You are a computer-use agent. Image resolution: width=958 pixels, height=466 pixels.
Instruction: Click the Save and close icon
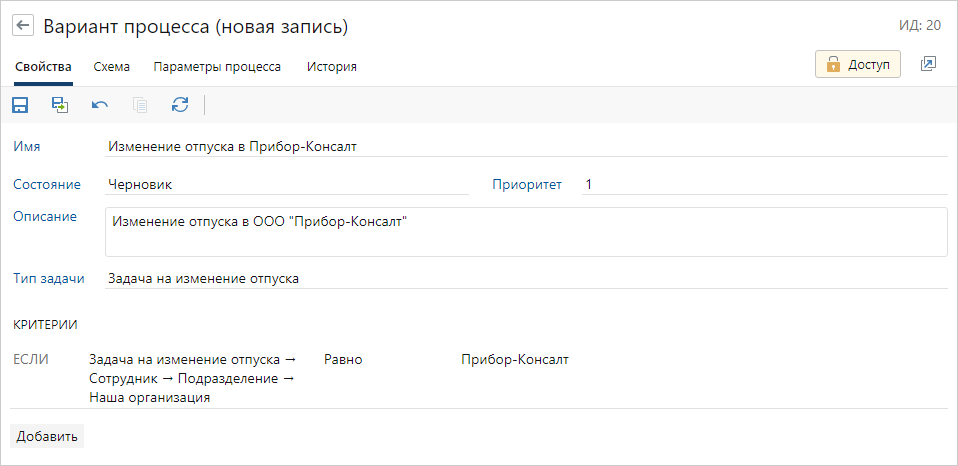point(60,104)
